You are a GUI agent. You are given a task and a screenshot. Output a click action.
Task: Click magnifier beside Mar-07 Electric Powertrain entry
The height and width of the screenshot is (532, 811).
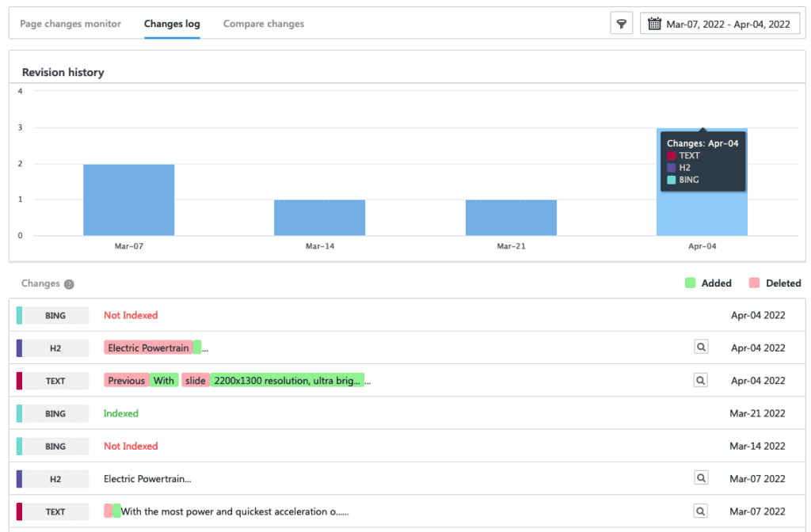[x=700, y=478]
